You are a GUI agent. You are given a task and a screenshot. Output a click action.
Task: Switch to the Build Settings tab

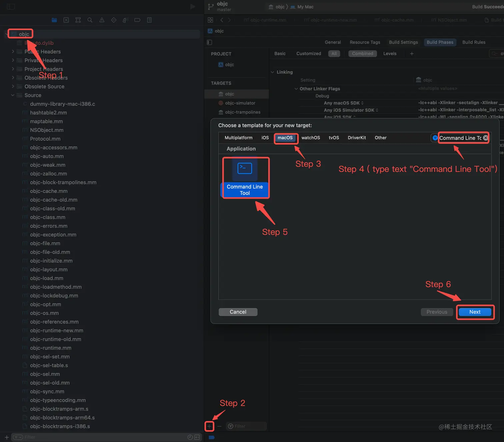[x=403, y=42]
